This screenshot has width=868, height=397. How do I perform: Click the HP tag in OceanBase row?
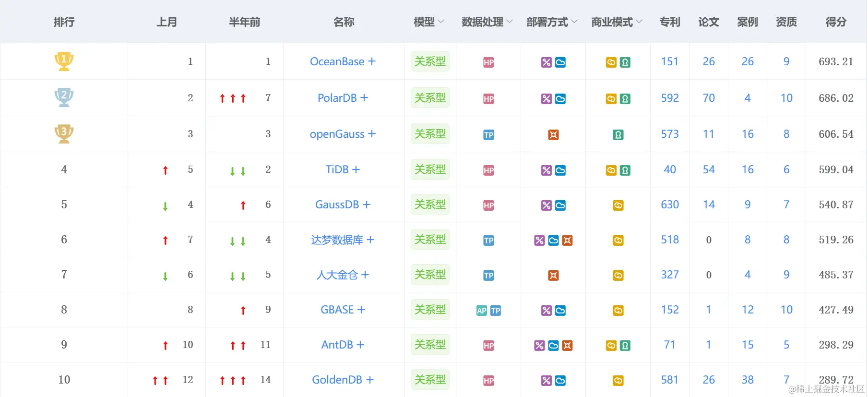488,62
